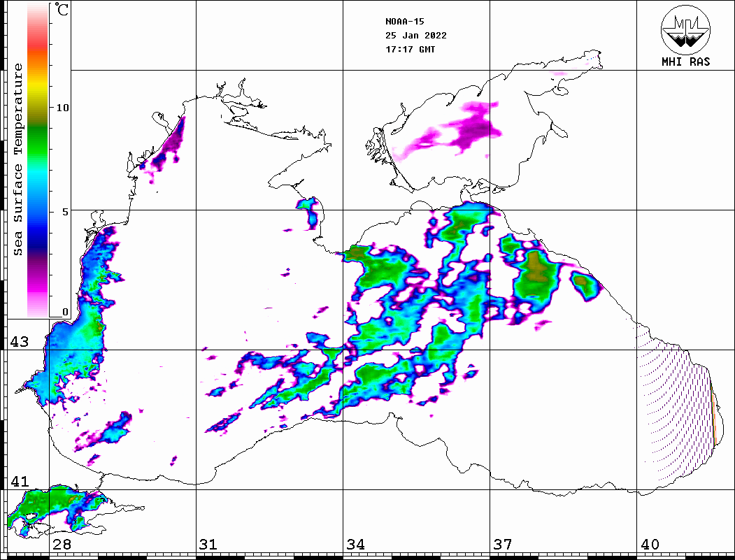735x560 pixels.
Task: Click the °C unit label
Action: [63, 10]
